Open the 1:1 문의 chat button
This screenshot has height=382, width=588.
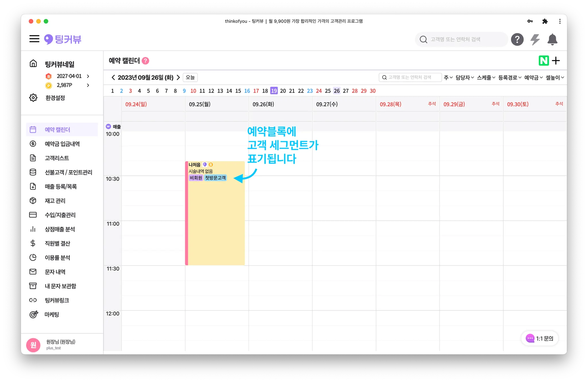(539, 338)
